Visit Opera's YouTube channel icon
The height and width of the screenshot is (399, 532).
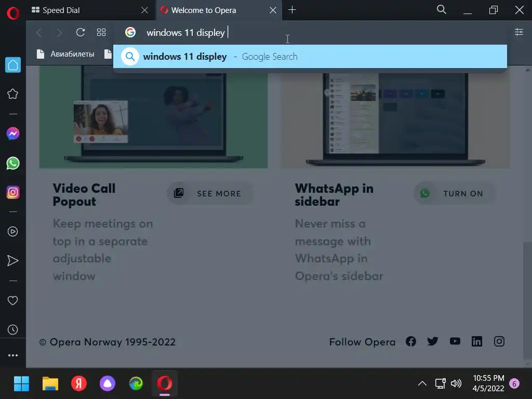455,341
